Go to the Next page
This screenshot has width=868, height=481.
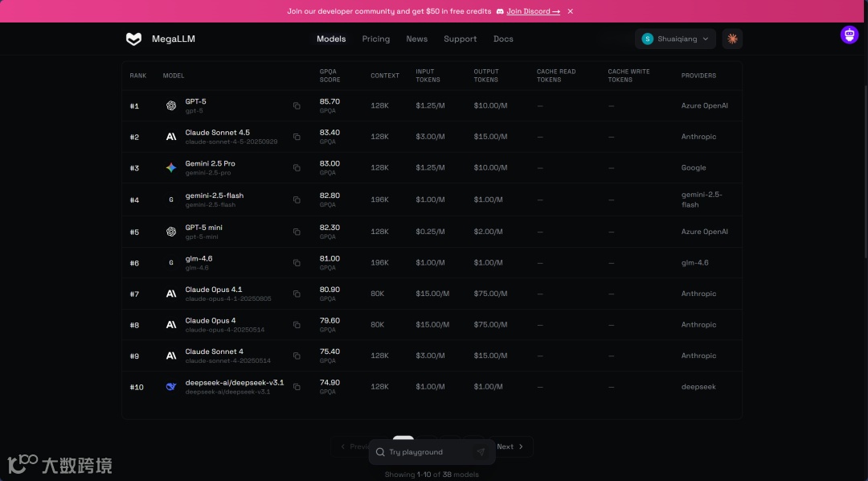point(510,446)
